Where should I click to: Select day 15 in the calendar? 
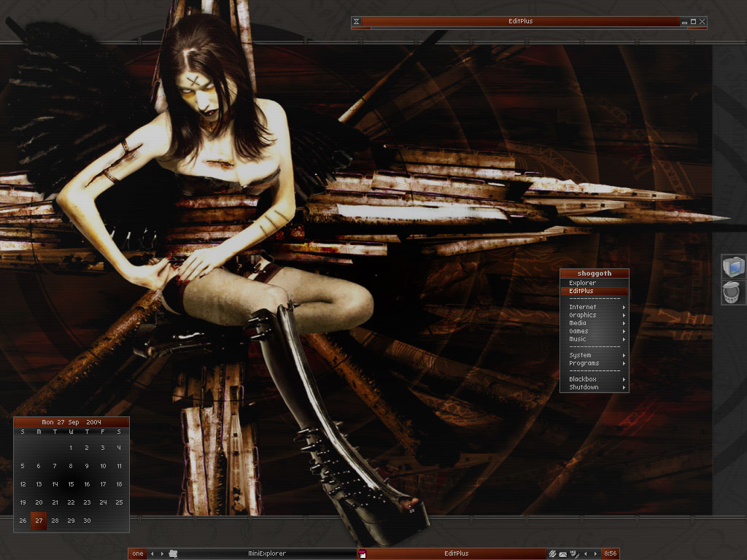click(71, 484)
